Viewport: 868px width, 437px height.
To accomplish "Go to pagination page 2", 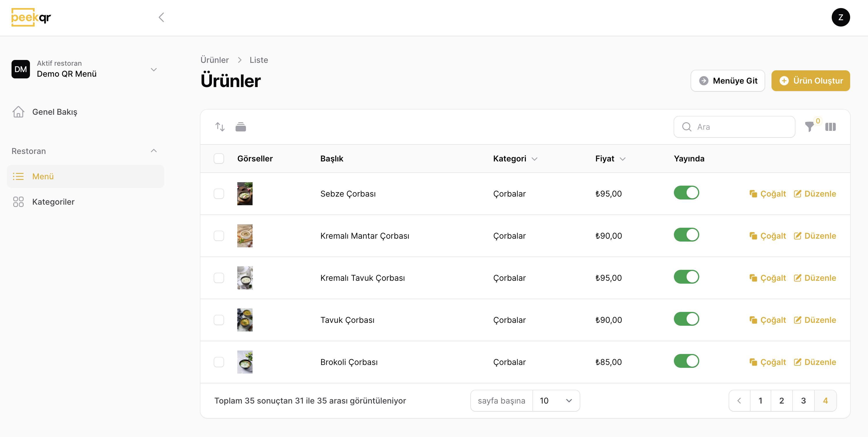I will tap(781, 401).
